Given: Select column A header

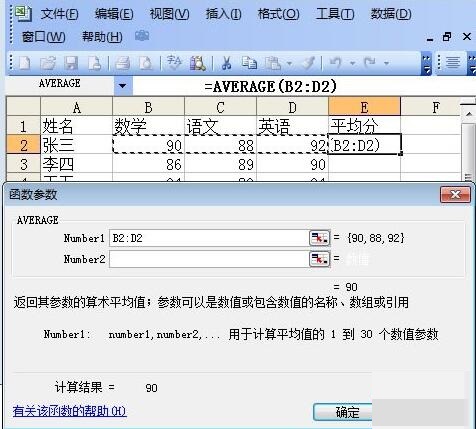Looking at the screenshot, I should 76,107.
